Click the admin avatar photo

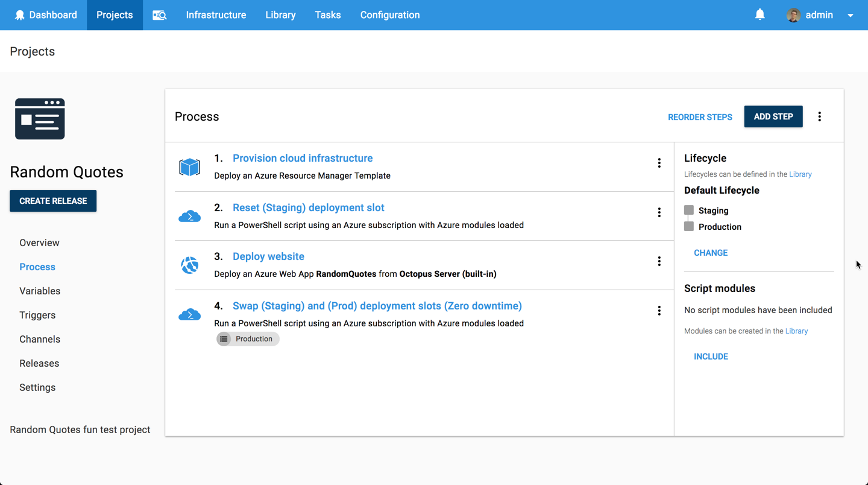[x=794, y=14]
